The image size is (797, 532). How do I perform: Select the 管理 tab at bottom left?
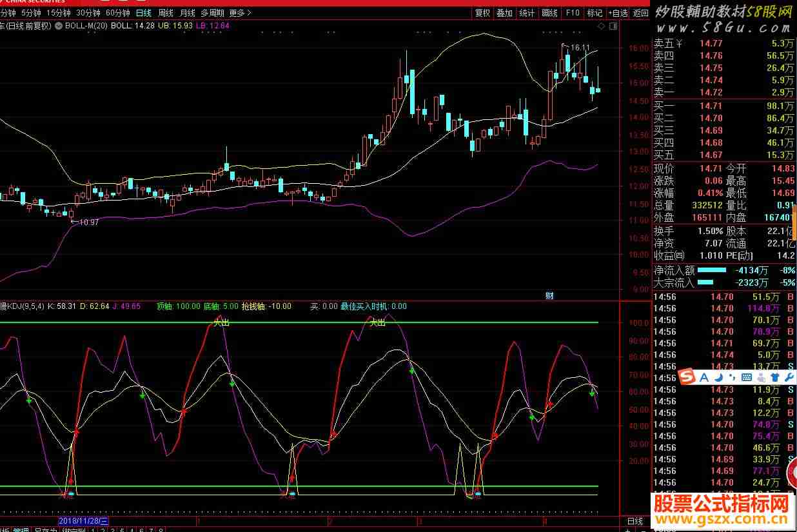pyautogui.click(x=21, y=531)
